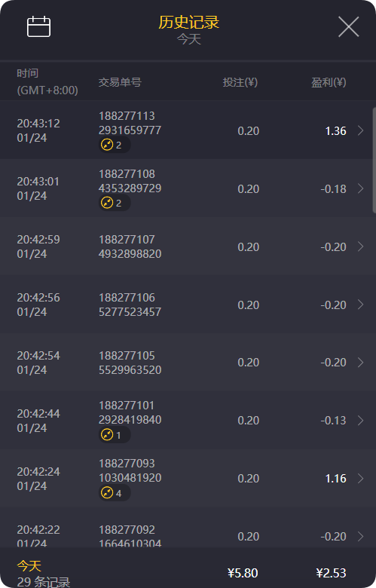Screen dimensions: 376x588
Task: Click the vertical scrollbar thumb
Action: [374, 160]
